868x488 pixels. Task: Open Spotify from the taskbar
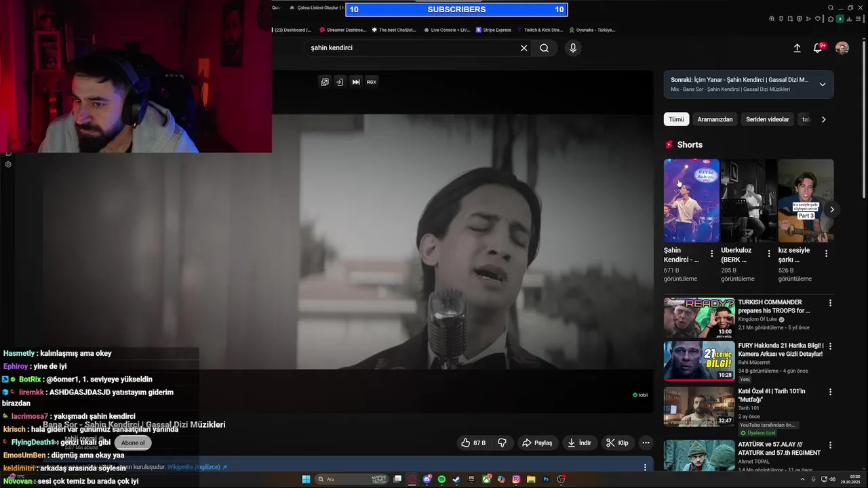click(x=441, y=479)
